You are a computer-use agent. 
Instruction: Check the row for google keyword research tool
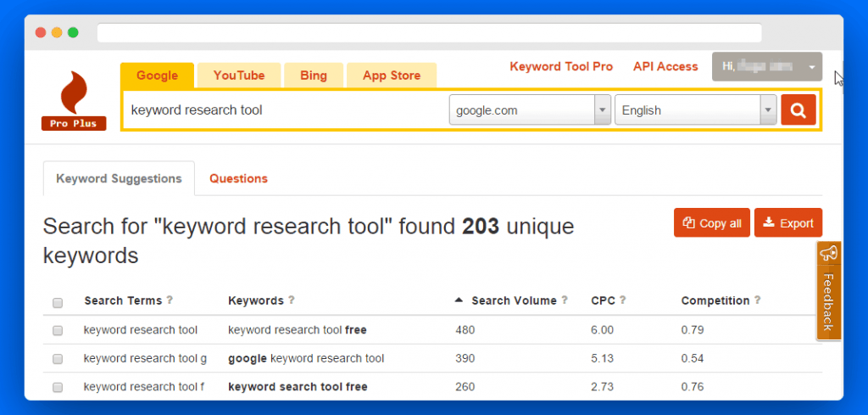click(58, 359)
